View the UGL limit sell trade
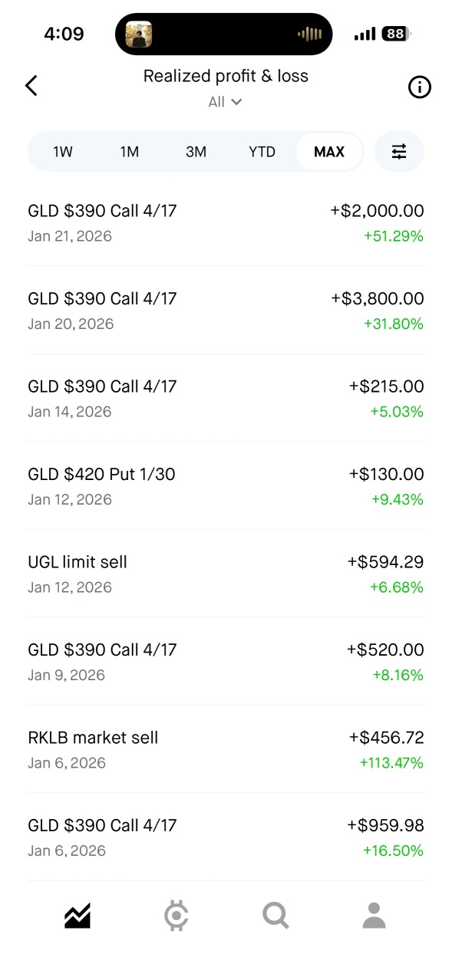This screenshot has height=980, width=452. (x=226, y=574)
